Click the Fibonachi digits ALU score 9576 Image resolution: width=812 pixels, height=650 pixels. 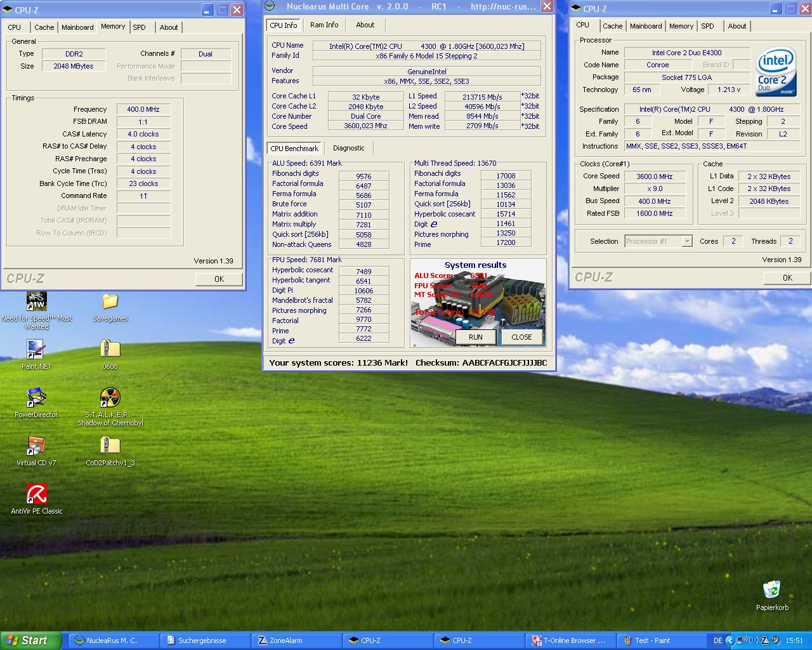tap(363, 176)
